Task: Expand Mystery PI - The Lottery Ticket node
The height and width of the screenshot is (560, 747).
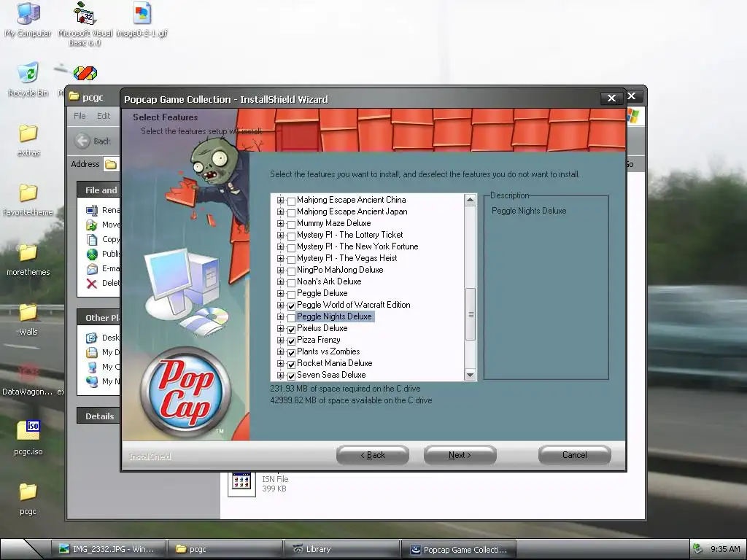Action: coord(281,236)
